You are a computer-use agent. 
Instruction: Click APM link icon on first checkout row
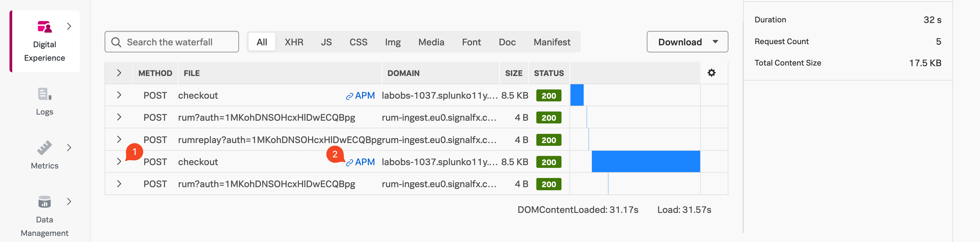pyautogui.click(x=349, y=96)
